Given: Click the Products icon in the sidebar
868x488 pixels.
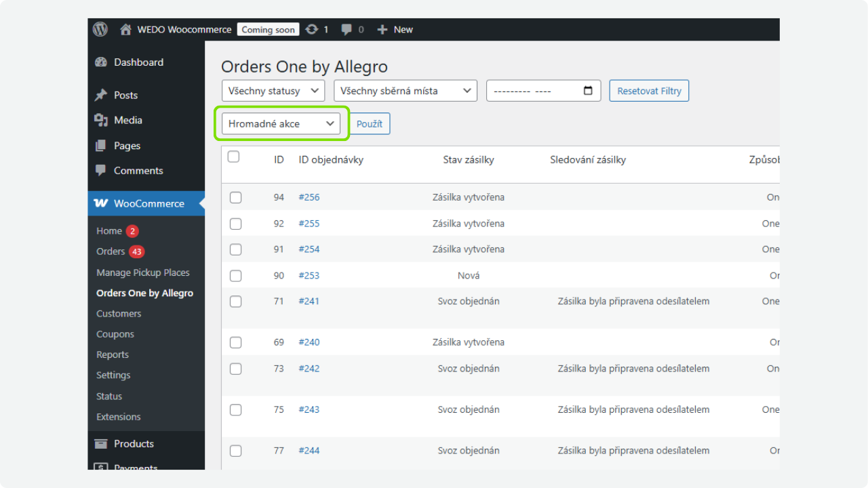Looking at the screenshot, I should pyautogui.click(x=100, y=443).
